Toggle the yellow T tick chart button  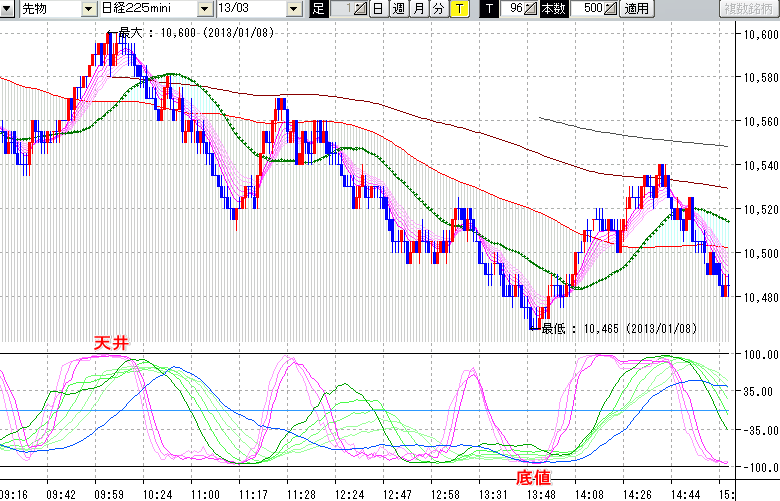coord(459,9)
